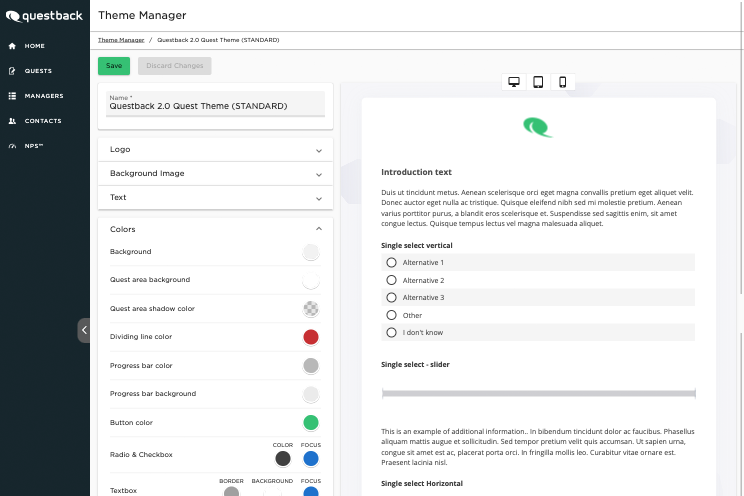The image size is (744, 496).
Task: Click the Single select vertical question title
Action: coord(417,245)
